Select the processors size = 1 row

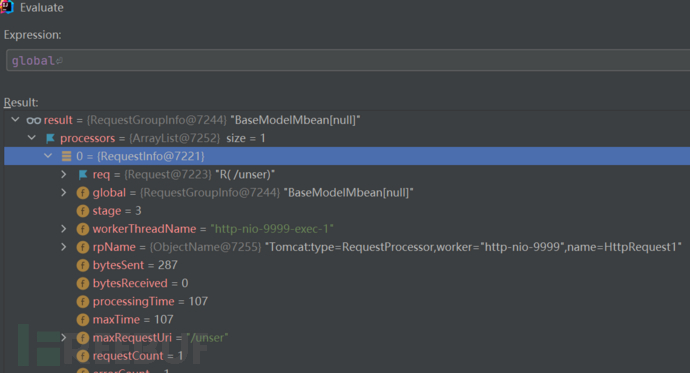pyautogui.click(x=347, y=138)
